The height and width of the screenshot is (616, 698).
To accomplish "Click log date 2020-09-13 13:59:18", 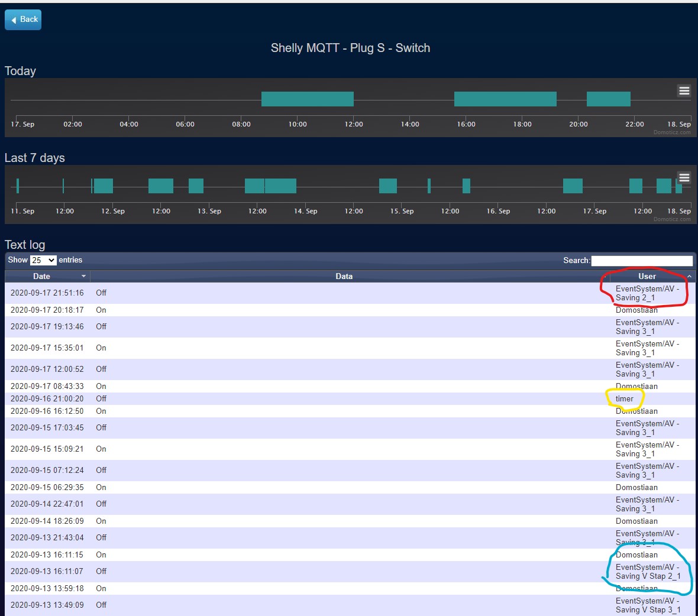I will click(47, 588).
